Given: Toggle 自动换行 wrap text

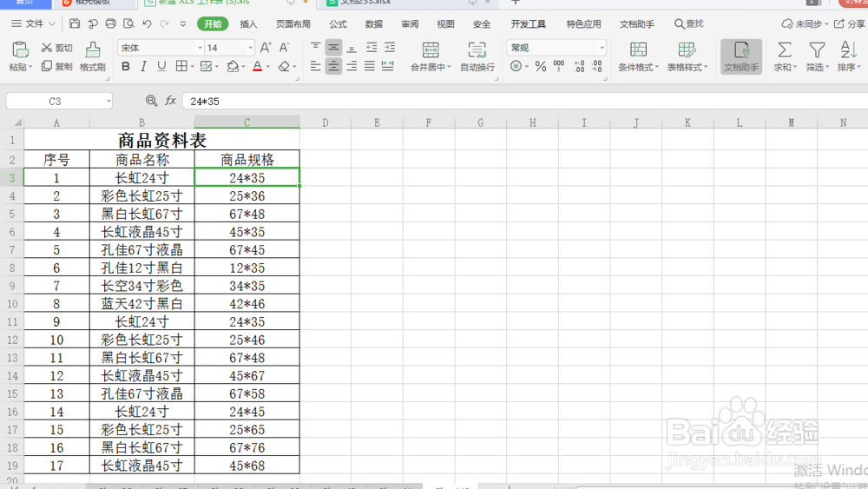Looking at the screenshot, I should 477,56.
